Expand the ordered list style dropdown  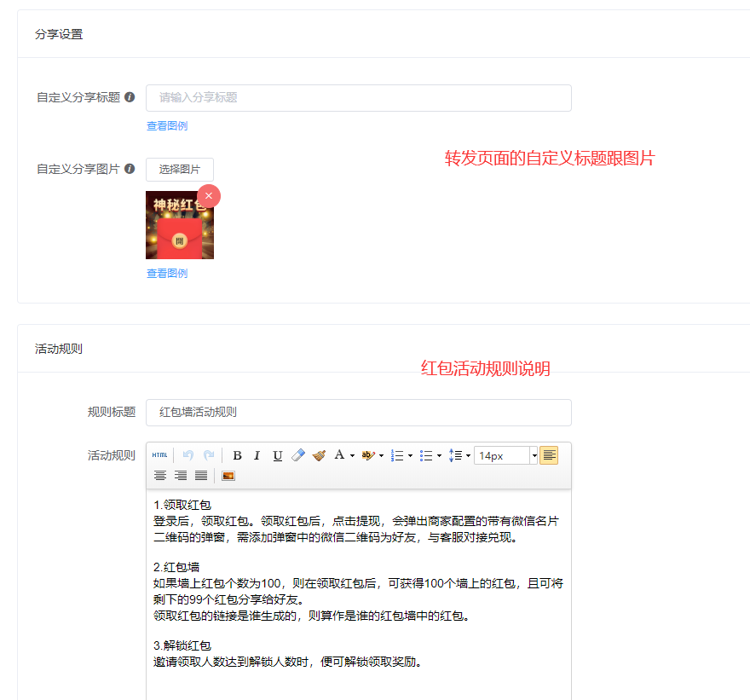click(x=410, y=456)
